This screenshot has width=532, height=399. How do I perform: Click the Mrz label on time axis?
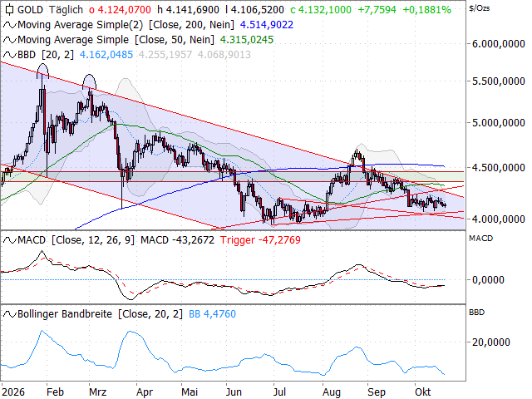pyautogui.click(x=98, y=392)
